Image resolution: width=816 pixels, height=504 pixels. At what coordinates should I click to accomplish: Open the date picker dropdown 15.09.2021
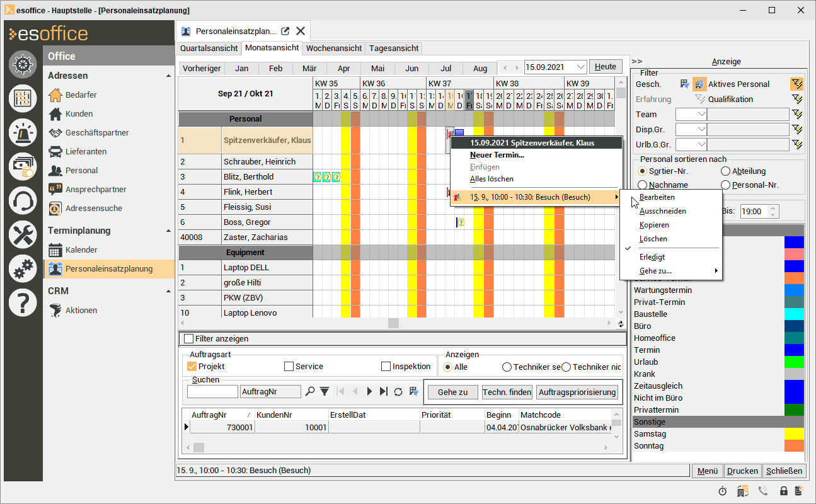point(580,67)
